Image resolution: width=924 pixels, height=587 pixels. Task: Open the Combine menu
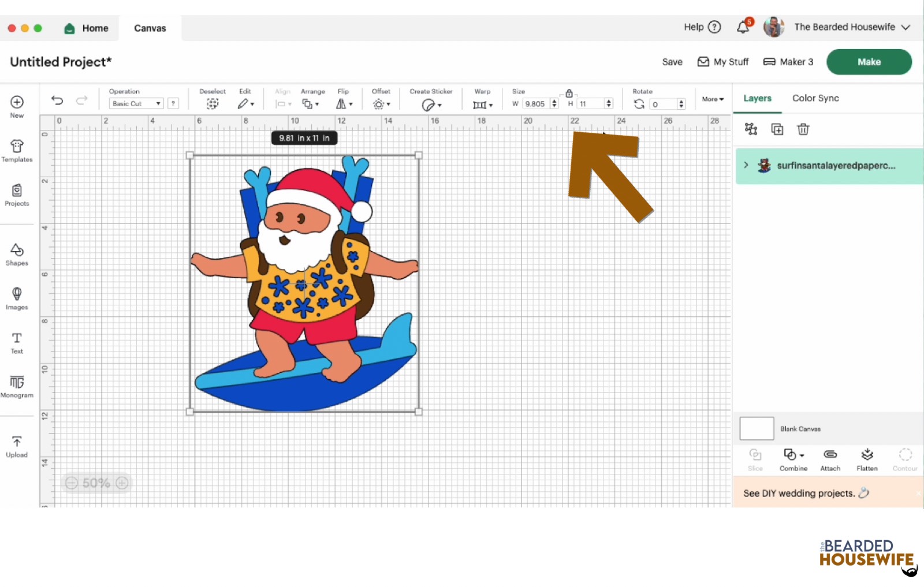tap(793, 460)
